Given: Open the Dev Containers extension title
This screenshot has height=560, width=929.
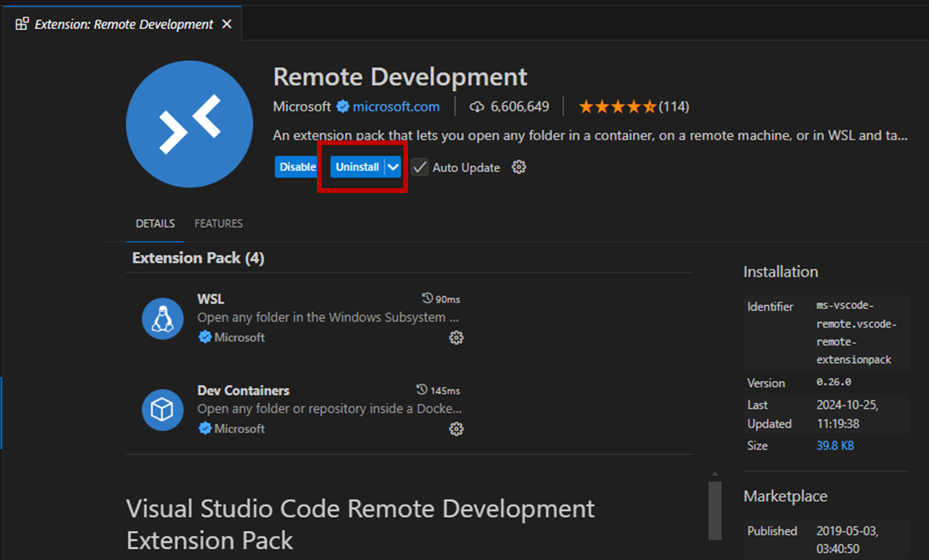Looking at the screenshot, I should click(243, 391).
